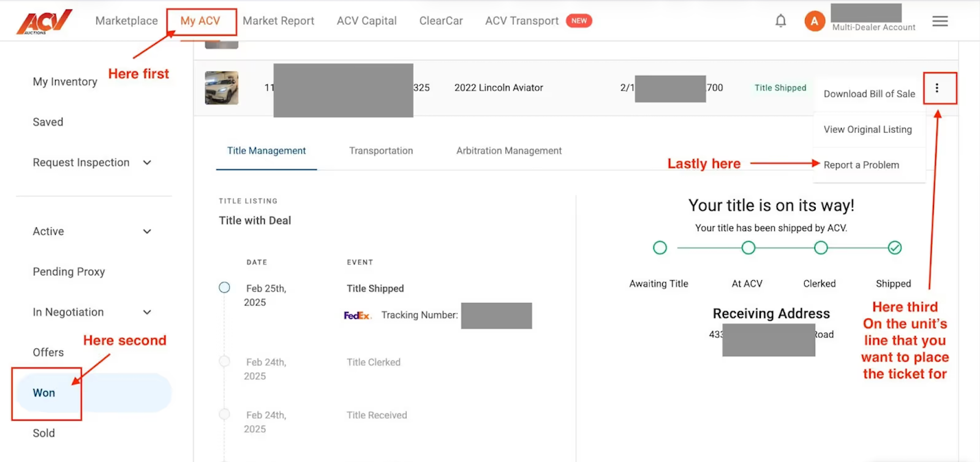Open the notifications bell
The height and width of the screenshot is (462, 980).
click(780, 21)
